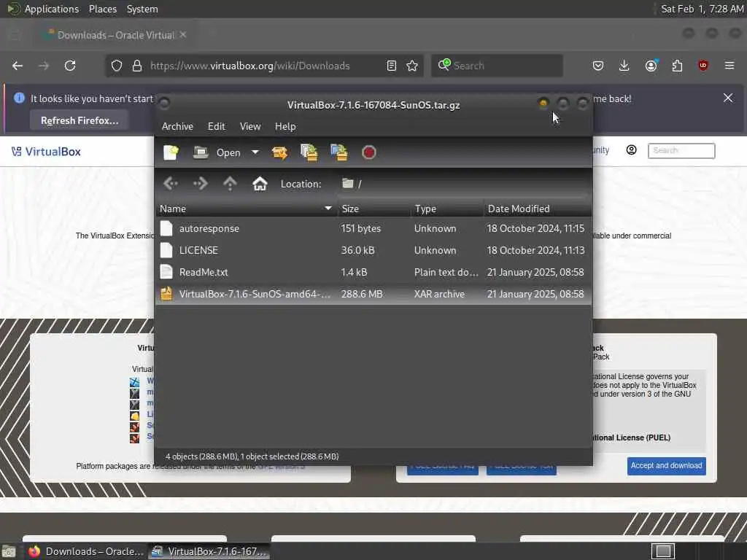Click the Add folder toolbar icon
The width and height of the screenshot is (747, 560).
point(339,152)
